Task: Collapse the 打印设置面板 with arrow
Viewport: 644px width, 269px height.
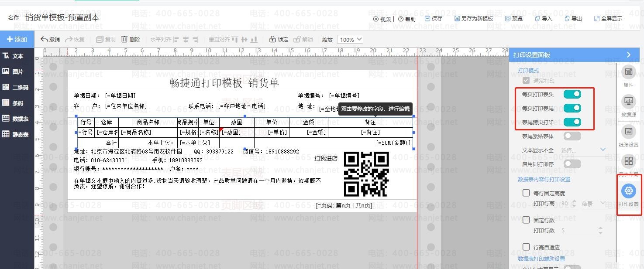Action: click(x=629, y=55)
